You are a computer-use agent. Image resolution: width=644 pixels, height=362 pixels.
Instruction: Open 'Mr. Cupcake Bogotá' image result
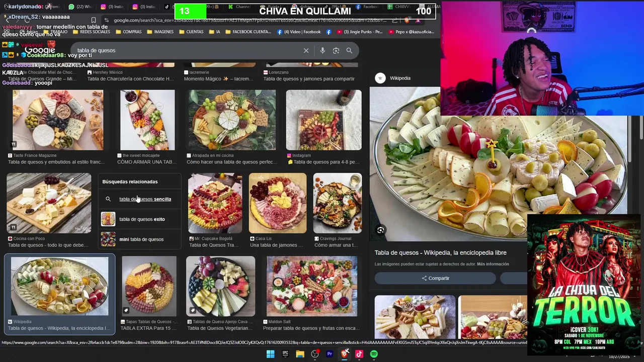point(215,203)
